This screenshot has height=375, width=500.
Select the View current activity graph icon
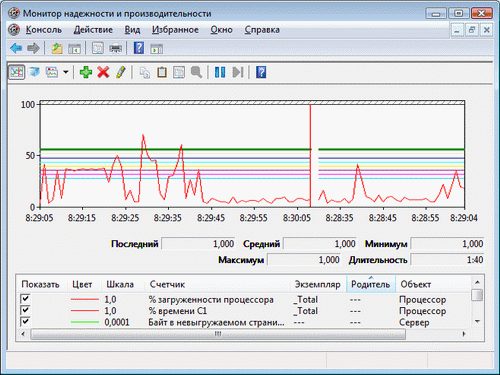pyautogui.click(x=16, y=72)
